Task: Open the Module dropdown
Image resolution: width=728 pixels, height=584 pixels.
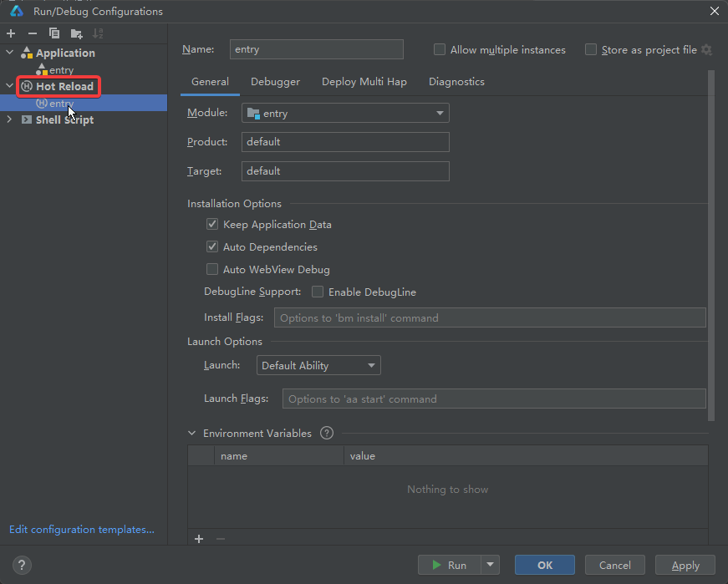Action: (345, 113)
